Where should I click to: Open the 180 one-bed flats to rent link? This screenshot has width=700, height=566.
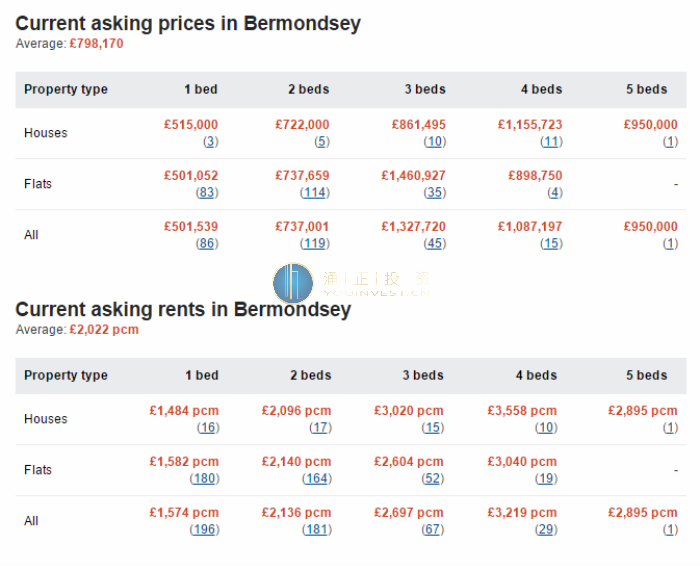click(204, 479)
